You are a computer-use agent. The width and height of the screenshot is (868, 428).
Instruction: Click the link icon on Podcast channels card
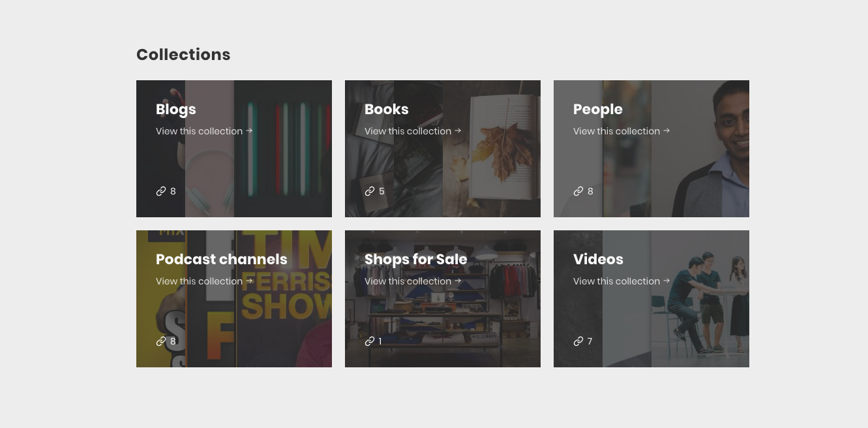click(x=160, y=341)
